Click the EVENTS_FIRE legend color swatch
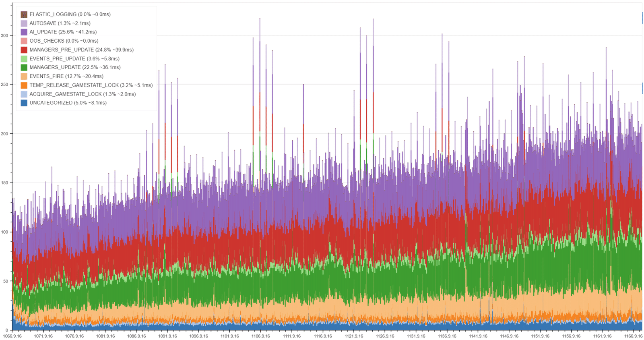The height and width of the screenshot is (340, 644). pyautogui.click(x=24, y=77)
